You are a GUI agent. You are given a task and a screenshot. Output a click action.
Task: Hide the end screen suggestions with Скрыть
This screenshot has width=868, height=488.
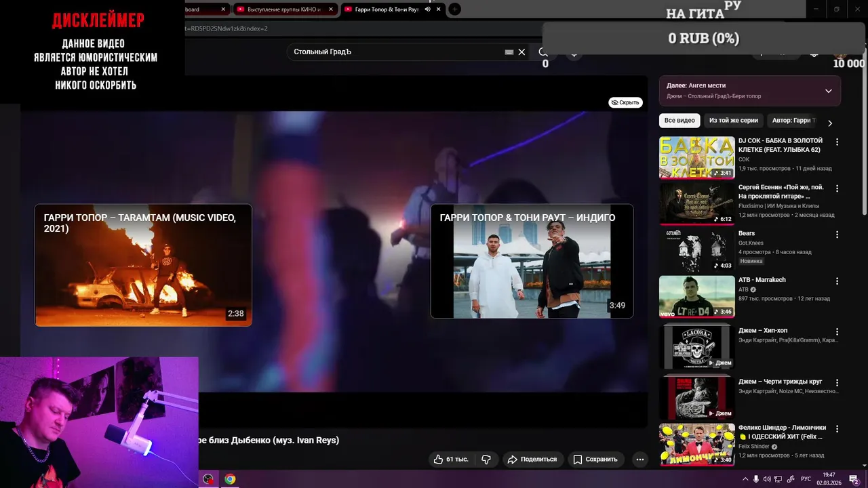click(x=625, y=102)
